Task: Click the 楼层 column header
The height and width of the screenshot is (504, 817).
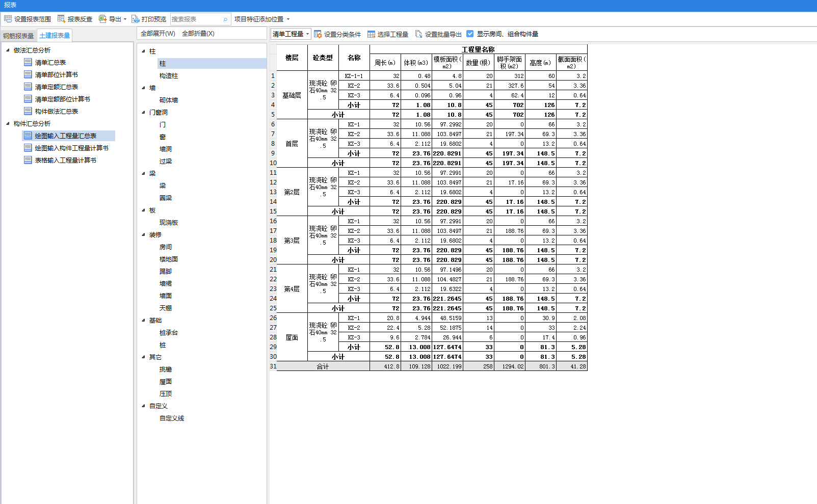Action: pyautogui.click(x=292, y=58)
